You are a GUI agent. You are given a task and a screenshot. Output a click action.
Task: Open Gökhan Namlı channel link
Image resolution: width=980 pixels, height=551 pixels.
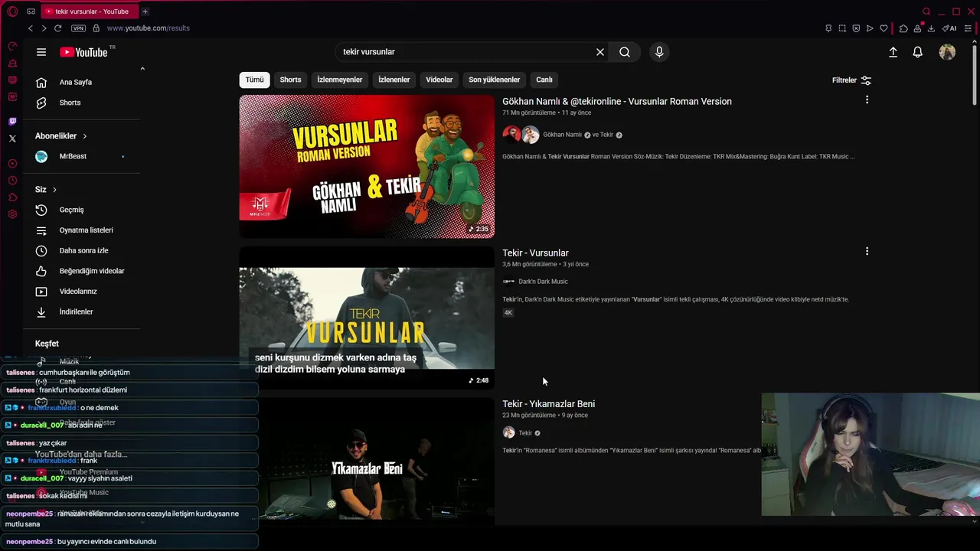coord(562,135)
